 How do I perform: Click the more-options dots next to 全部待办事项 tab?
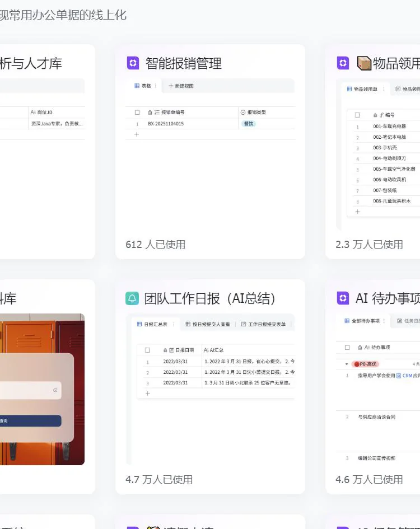[x=384, y=321]
